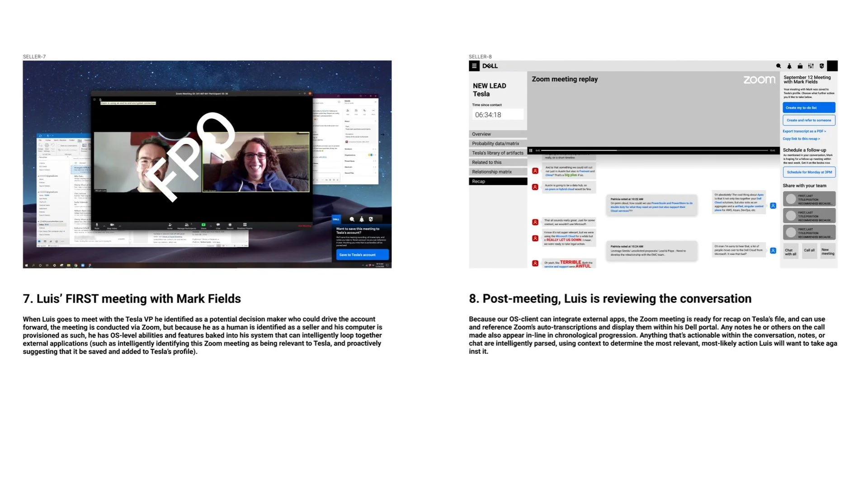
Task: Click the shield icon in Dell header
Action: pyautogui.click(x=822, y=66)
